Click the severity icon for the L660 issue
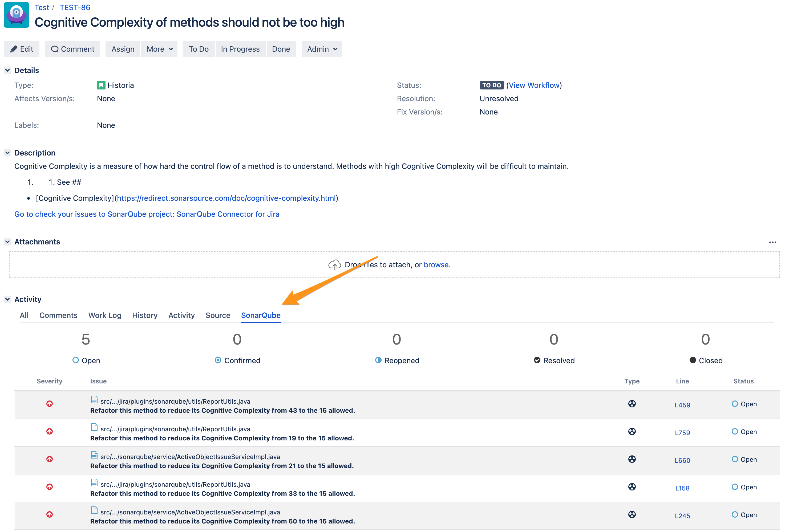The width and height of the screenshot is (793, 532). (x=50, y=459)
